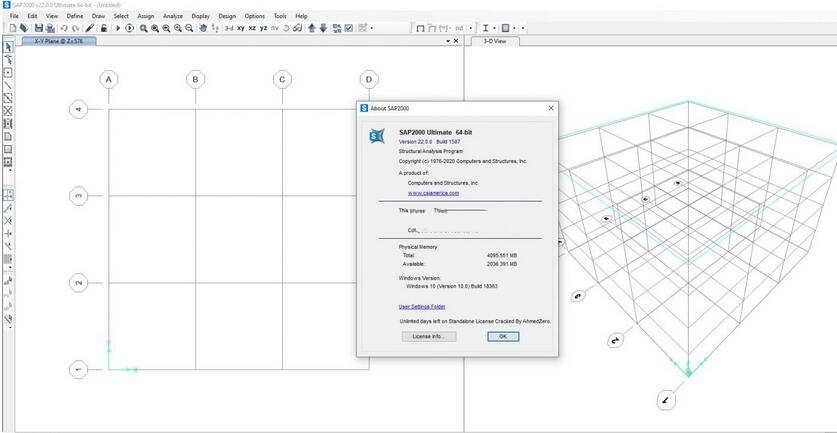Viewport: 837px width, 433px height.
Task: Visit the www.csiamerica.com link
Action: [433, 193]
